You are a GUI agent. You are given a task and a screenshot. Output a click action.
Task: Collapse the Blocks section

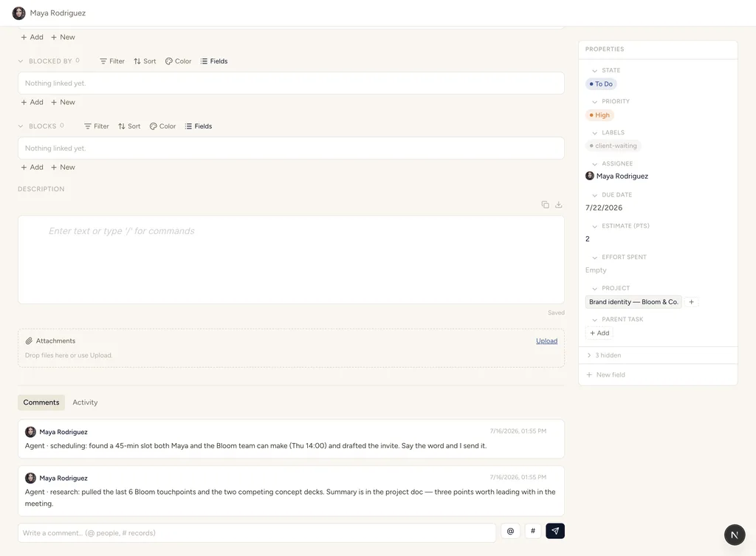click(21, 126)
